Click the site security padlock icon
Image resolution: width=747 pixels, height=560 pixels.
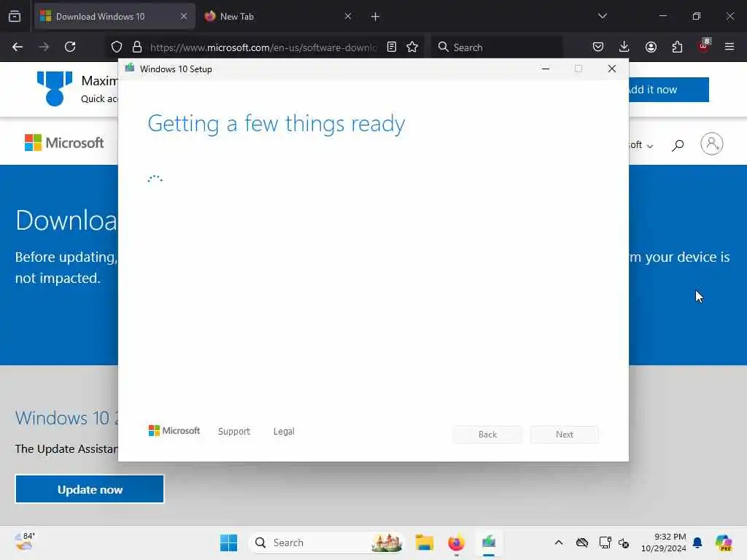pyautogui.click(x=137, y=47)
